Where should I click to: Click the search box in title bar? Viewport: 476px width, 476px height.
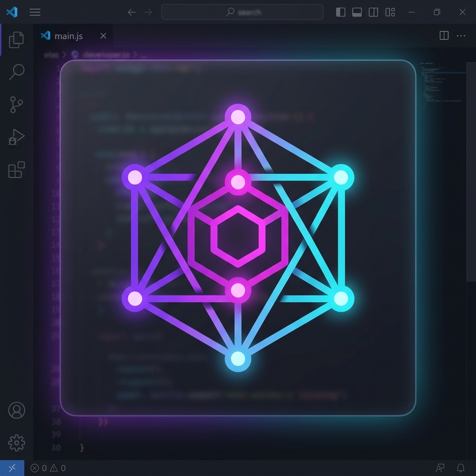coord(242,13)
